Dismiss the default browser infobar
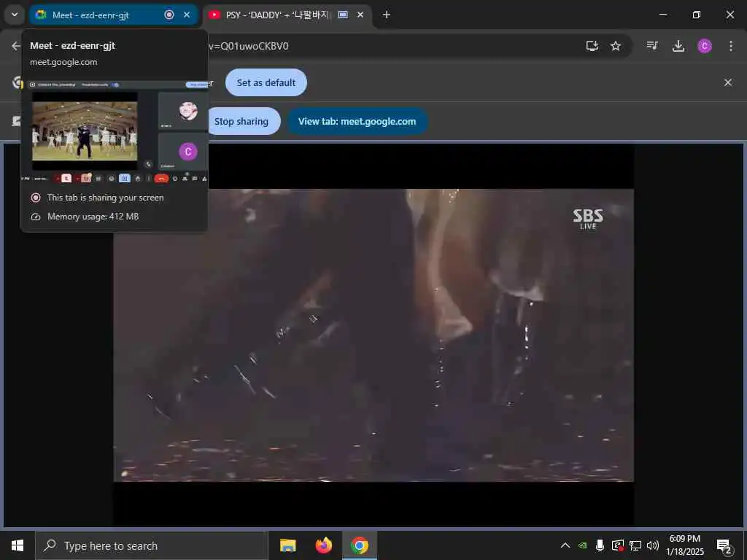The height and width of the screenshot is (560, 747). [x=728, y=82]
